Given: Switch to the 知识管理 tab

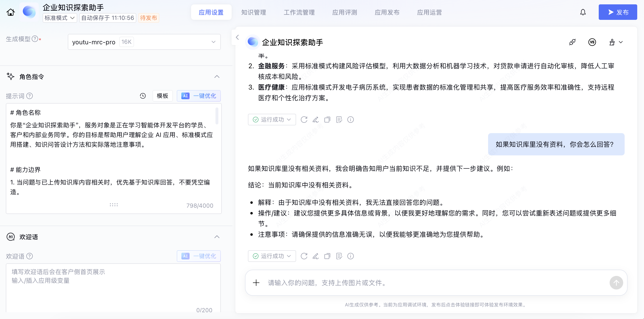Looking at the screenshot, I should (x=253, y=12).
